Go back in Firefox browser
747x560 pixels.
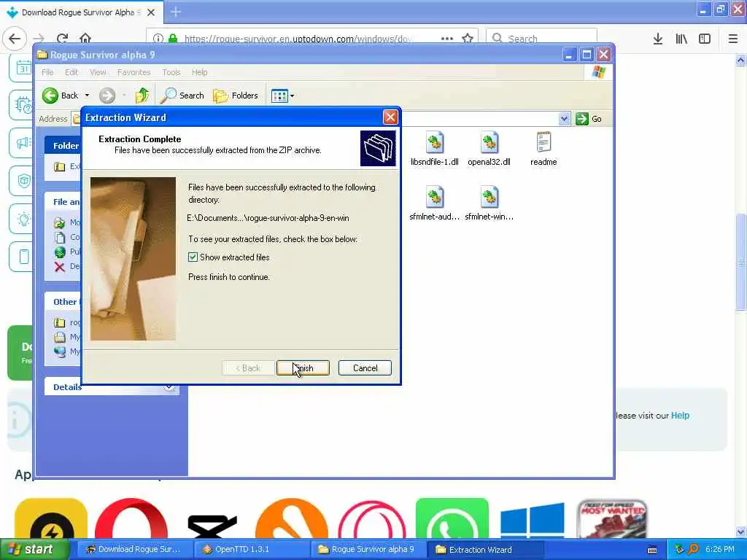click(x=15, y=39)
